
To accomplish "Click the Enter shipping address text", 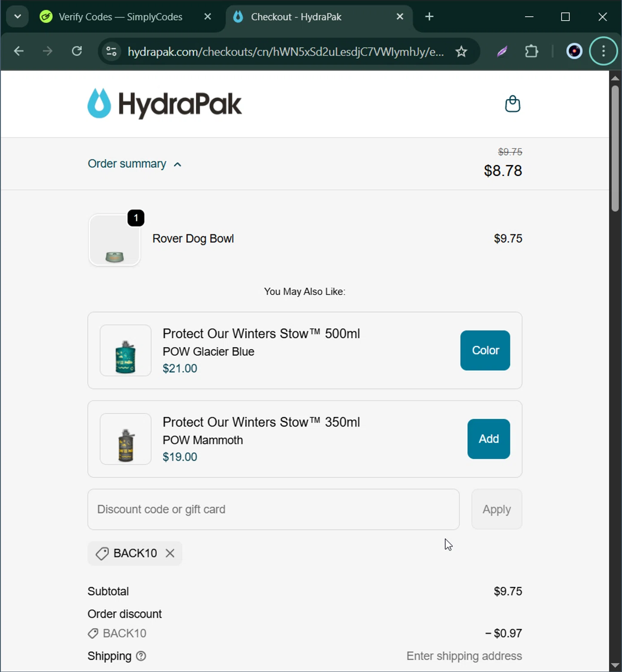I will click(464, 656).
